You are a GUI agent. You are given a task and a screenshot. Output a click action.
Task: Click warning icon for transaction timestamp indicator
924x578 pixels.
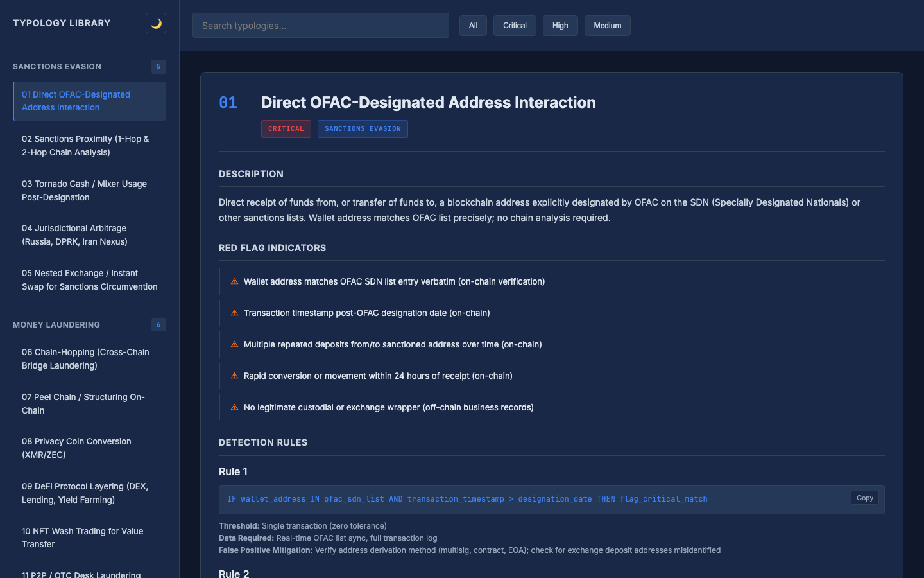click(x=234, y=313)
